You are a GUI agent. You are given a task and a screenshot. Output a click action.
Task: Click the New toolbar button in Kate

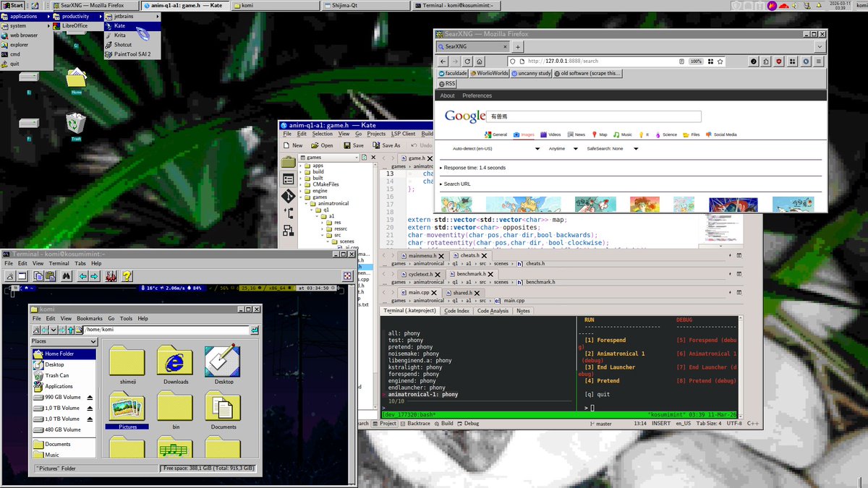coord(292,145)
